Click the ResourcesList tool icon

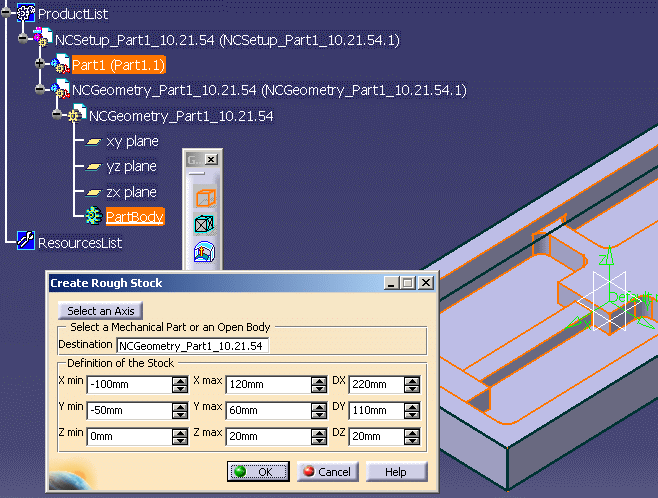(x=25, y=242)
